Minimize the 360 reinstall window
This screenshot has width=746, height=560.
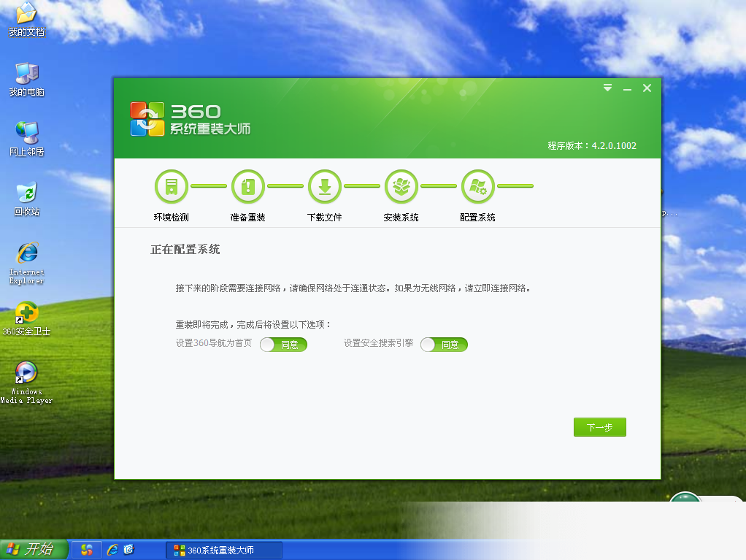[x=628, y=88]
